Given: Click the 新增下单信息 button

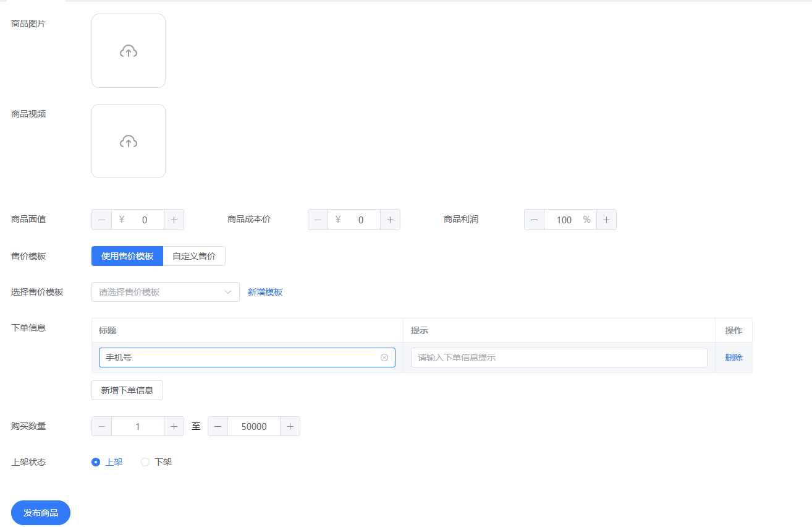Looking at the screenshot, I should point(127,390).
